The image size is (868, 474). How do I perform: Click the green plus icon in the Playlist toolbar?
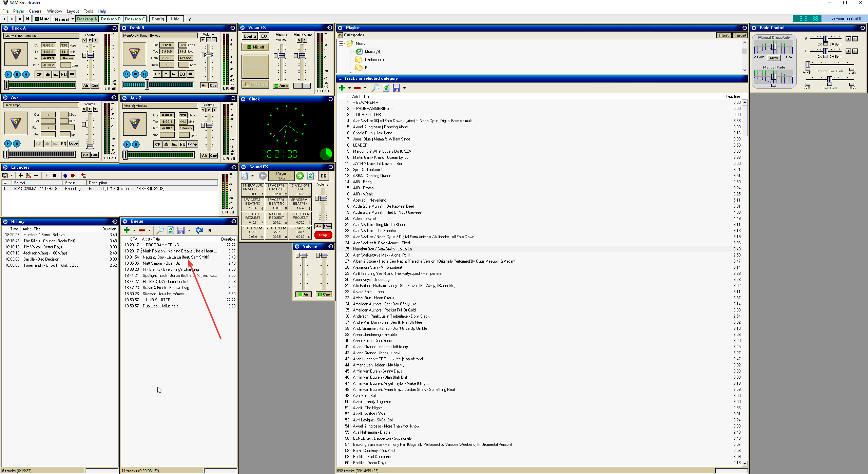tap(342, 88)
